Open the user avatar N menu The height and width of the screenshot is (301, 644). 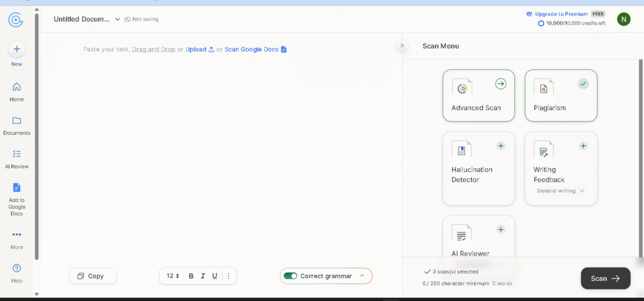tap(623, 20)
